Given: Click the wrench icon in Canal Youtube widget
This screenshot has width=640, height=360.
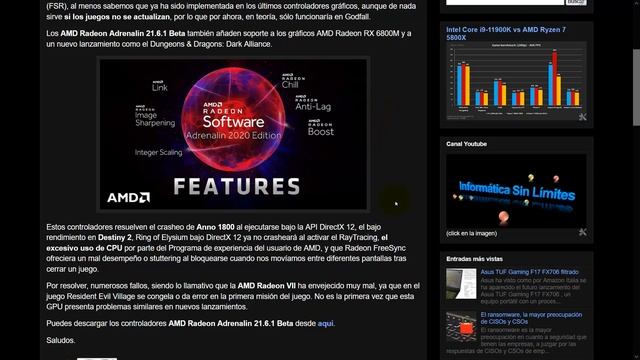Looking at the screenshot, I should [582, 232].
